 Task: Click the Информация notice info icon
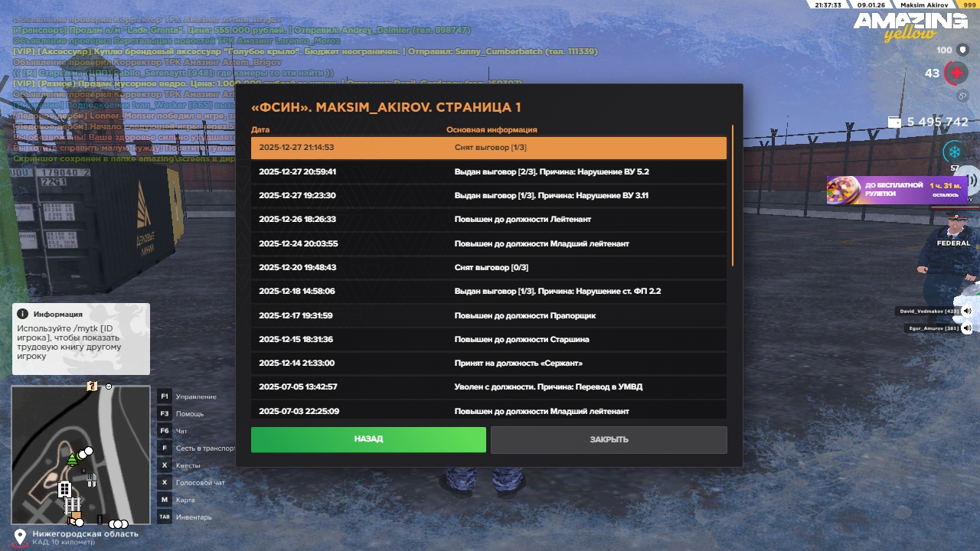(x=23, y=314)
